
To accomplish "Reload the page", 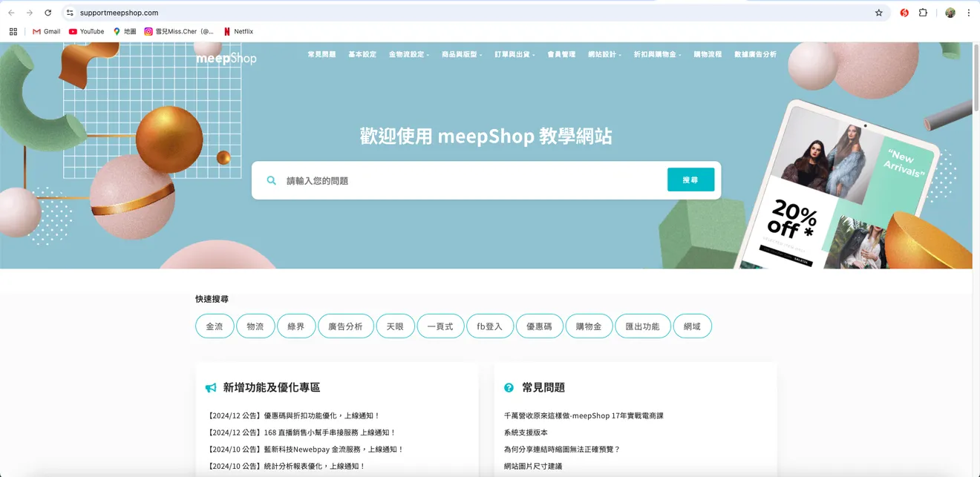I will tap(48, 13).
